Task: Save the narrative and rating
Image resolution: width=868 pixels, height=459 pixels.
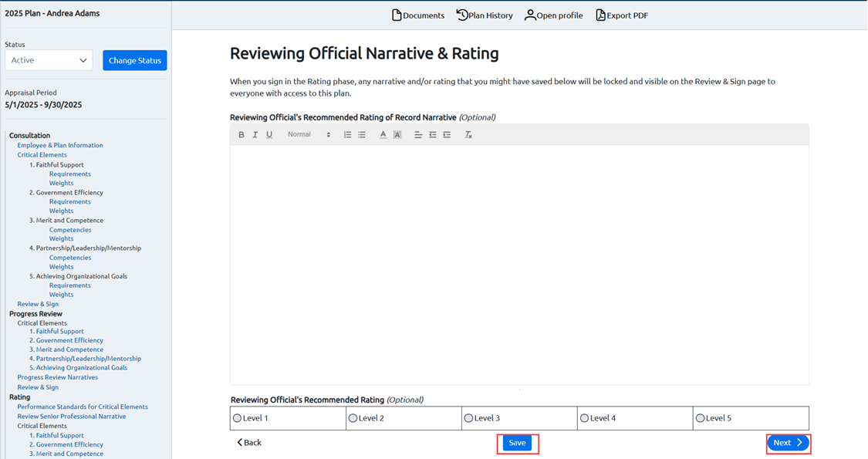Action: click(x=517, y=443)
